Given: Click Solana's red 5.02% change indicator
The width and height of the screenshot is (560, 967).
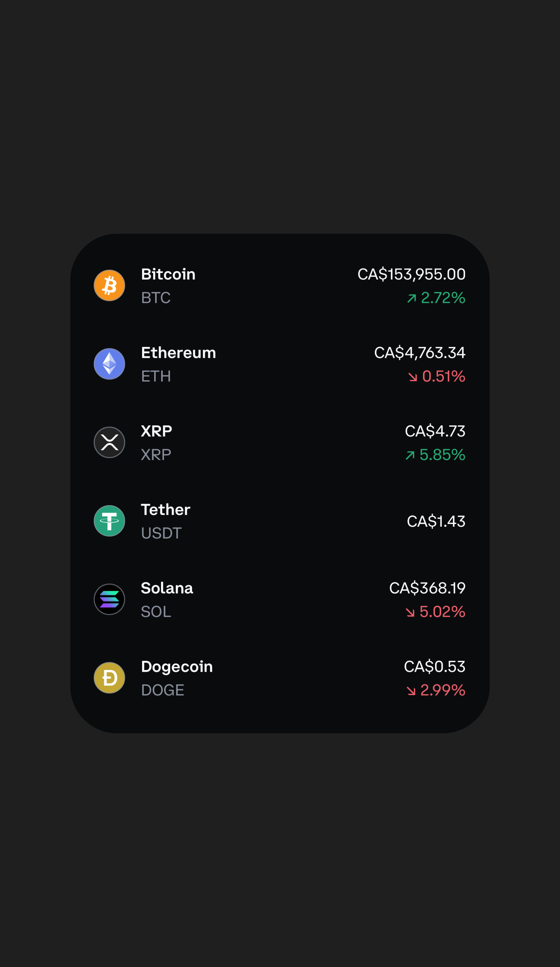Looking at the screenshot, I should click(435, 612).
